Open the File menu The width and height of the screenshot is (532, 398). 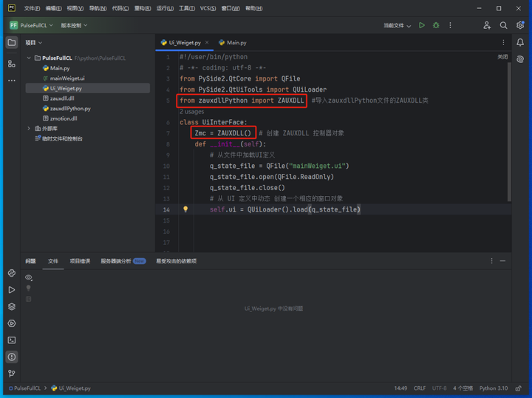(x=32, y=8)
